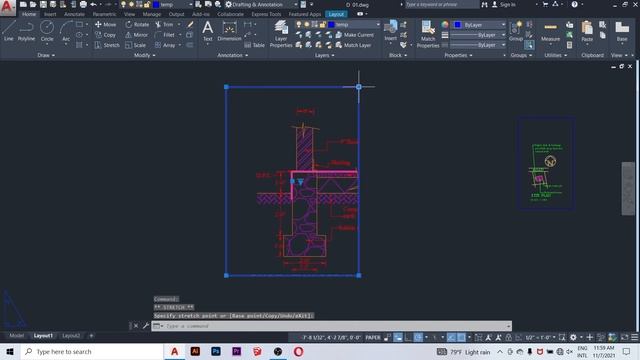Select the Circle tool
Image resolution: width=640 pixels, height=360 pixels.
(47, 31)
